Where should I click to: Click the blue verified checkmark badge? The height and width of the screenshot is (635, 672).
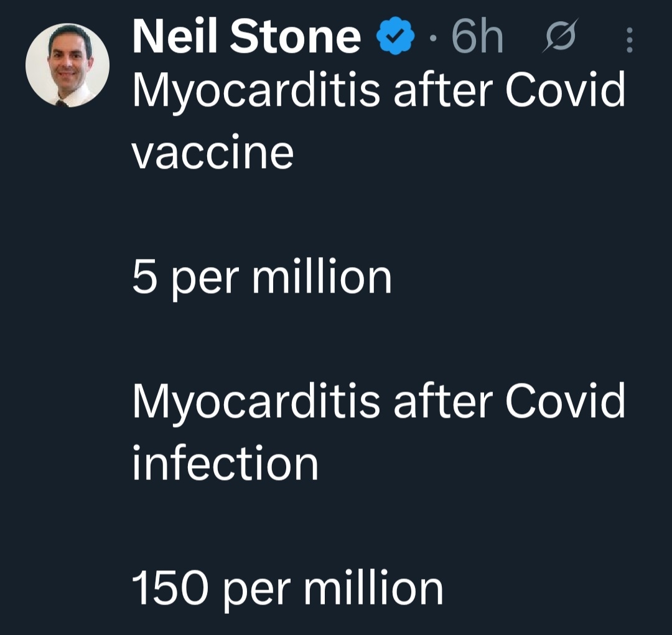coord(396,39)
